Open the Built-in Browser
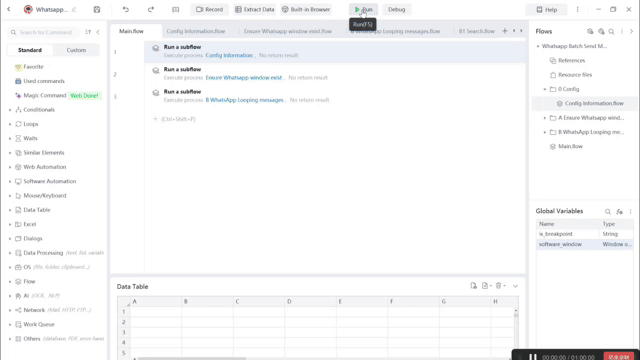 click(x=306, y=9)
